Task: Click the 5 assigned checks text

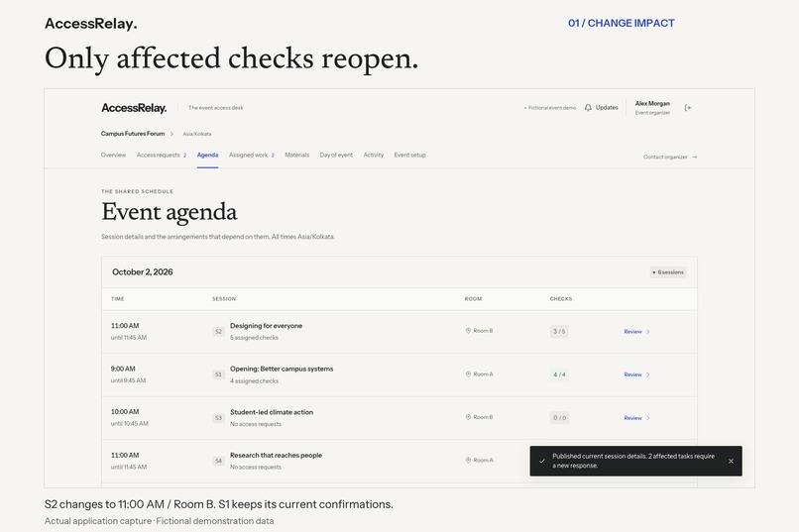Action: click(x=254, y=338)
